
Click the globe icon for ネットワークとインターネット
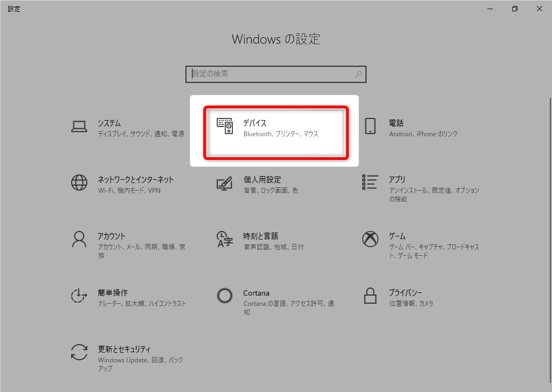click(x=79, y=183)
